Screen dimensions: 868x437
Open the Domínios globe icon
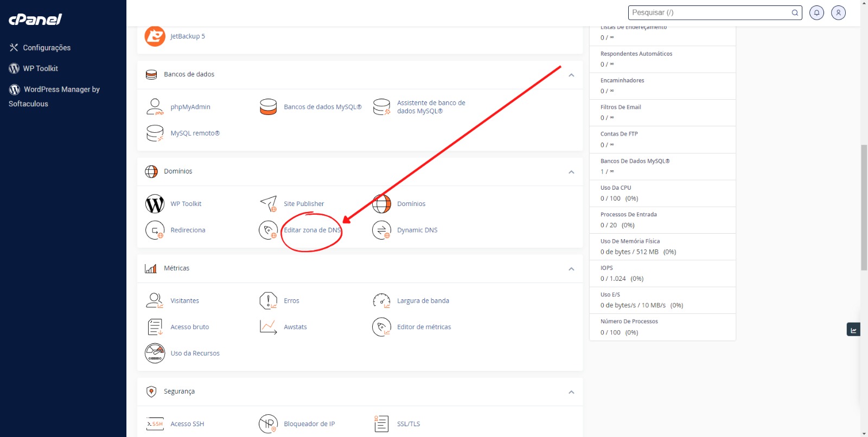[381, 204]
